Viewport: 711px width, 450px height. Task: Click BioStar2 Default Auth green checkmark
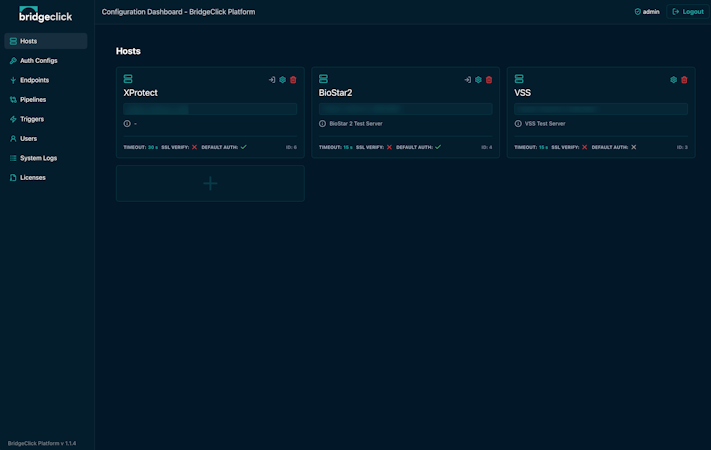coord(438,147)
